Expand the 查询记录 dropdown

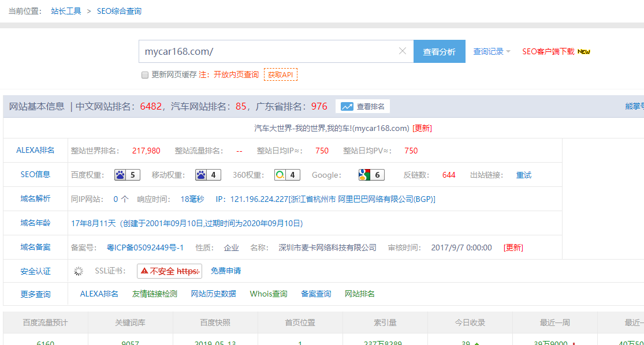[x=492, y=51]
